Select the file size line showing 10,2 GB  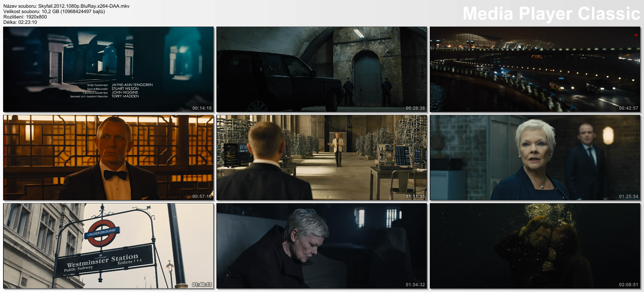coord(54,11)
